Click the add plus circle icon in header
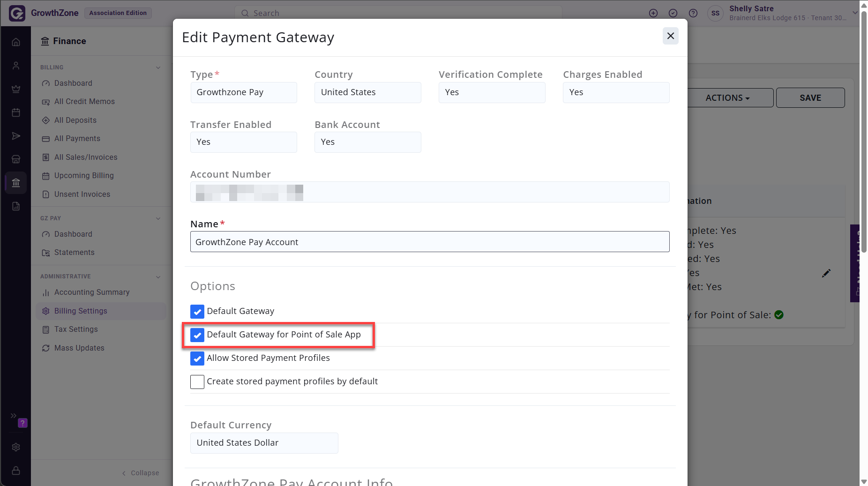Screen dimensions: 868x486 pos(653,13)
